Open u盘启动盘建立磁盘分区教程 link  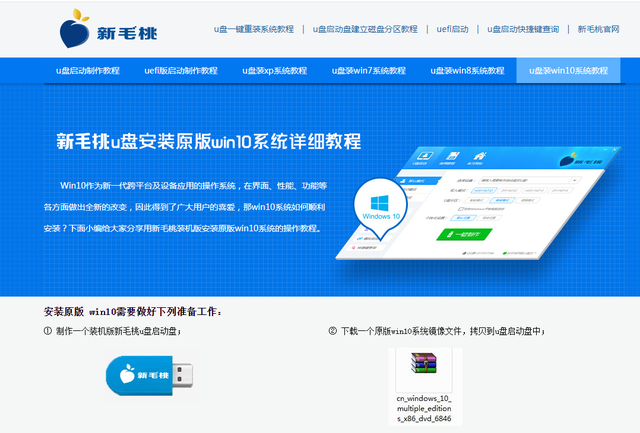pyautogui.click(x=365, y=29)
